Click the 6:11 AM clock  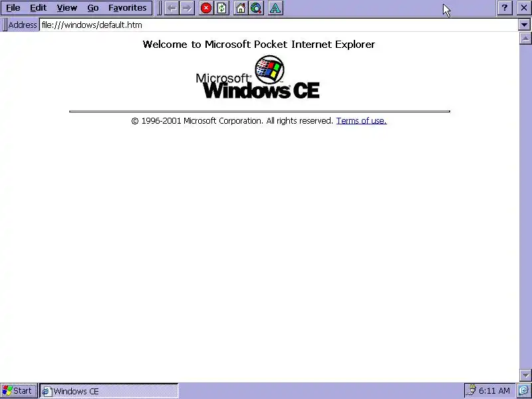point(494,391)
